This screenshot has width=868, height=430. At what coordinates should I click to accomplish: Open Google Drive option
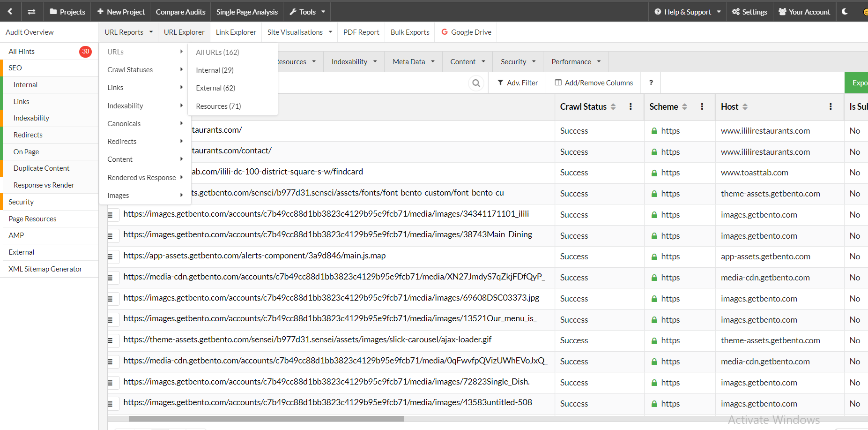(466, 32)
